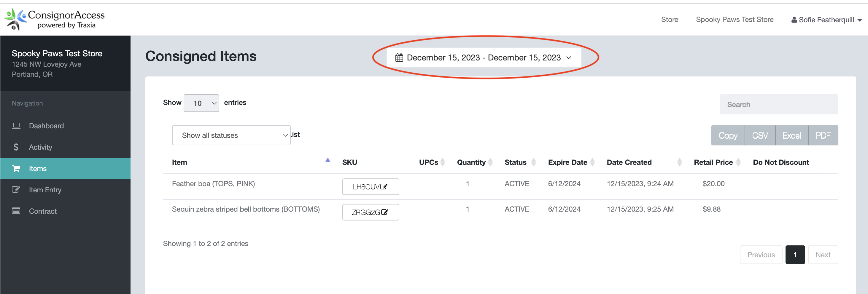Click the Activity dollar icon
This screenshot has width=868, height=294.
16,147
